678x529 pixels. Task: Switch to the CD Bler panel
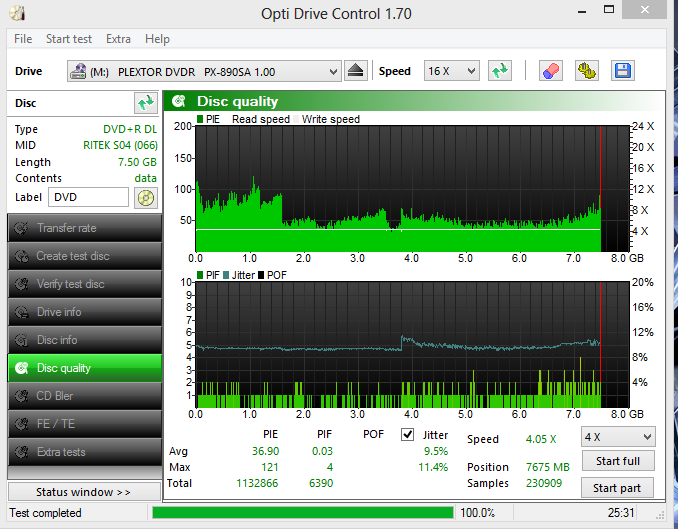pos(85,396)
